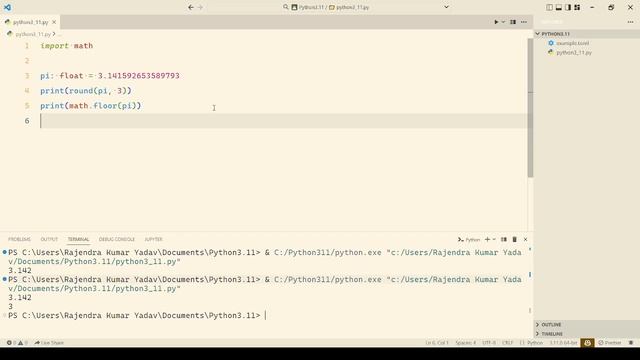Click the Python terminal shell label
640x360 pixels.
[x=469, y=240]
